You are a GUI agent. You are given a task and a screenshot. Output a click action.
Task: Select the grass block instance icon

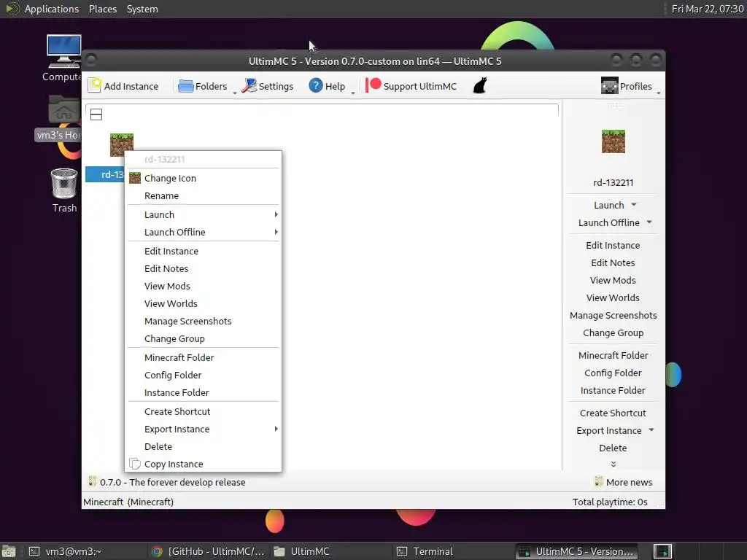[x=122, y=145]
